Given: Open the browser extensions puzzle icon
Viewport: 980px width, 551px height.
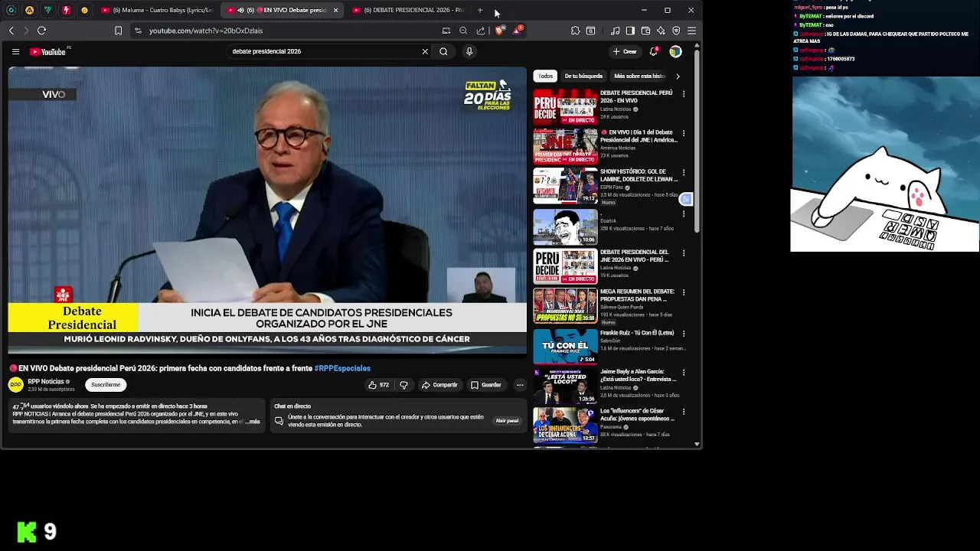Looking at the screenshot, I should (575, 31).
